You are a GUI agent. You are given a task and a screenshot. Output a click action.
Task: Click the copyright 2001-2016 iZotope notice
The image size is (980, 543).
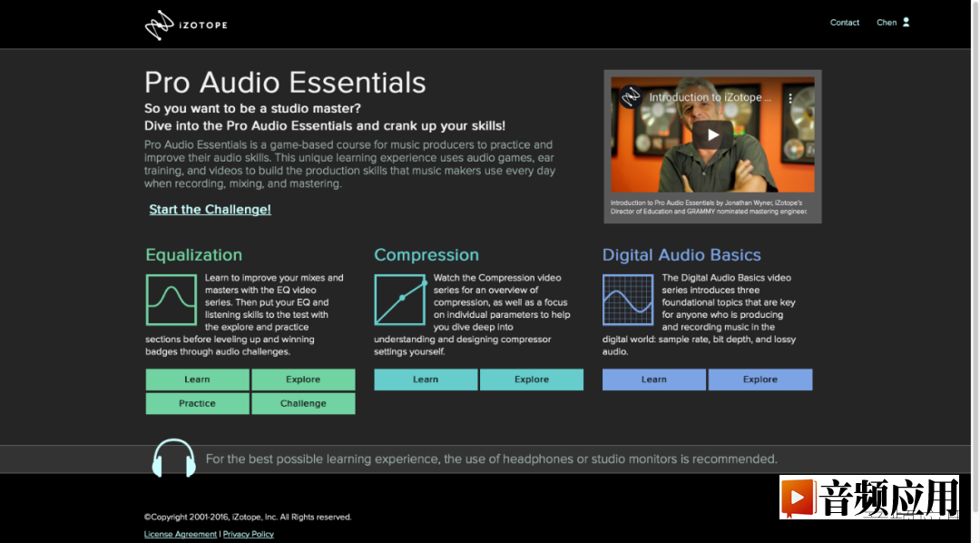248,517
